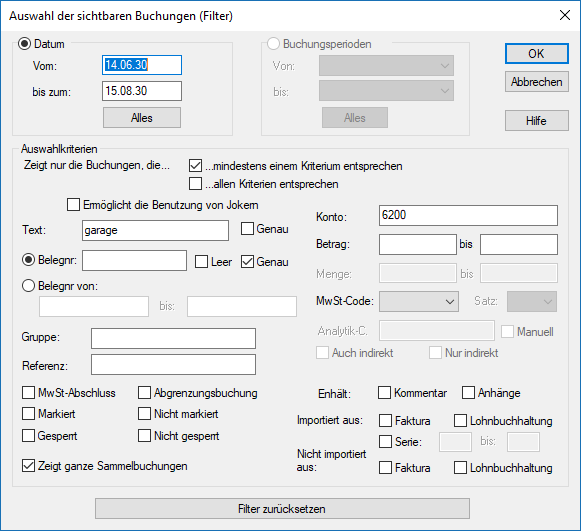Viewport: 581px width, 531px height.
Task: Click Filter zurücksetzen button
Action: pyautogui.click(x=282, y=509)
